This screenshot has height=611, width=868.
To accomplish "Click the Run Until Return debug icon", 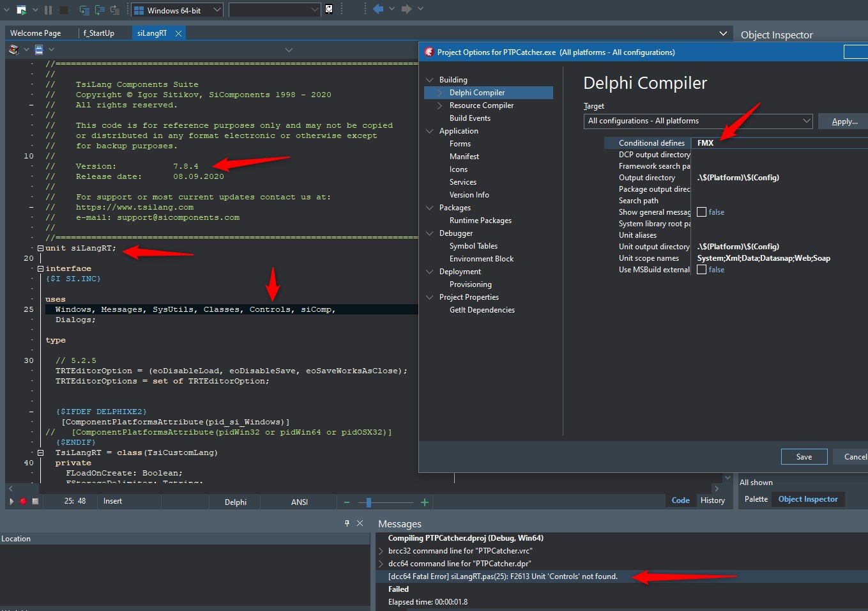I will point(115,10).
